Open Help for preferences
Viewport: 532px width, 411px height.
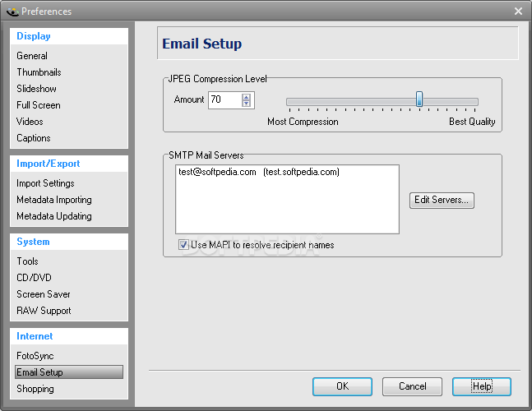coord(482,386)
